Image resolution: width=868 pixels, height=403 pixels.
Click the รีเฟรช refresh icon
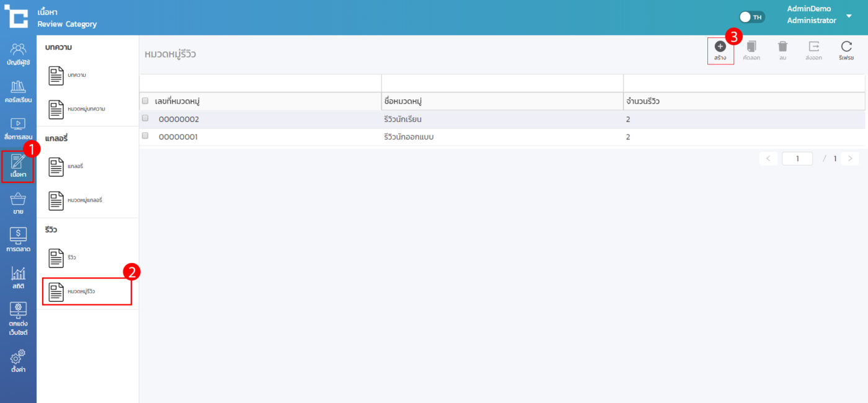click(x=846, y=46)
